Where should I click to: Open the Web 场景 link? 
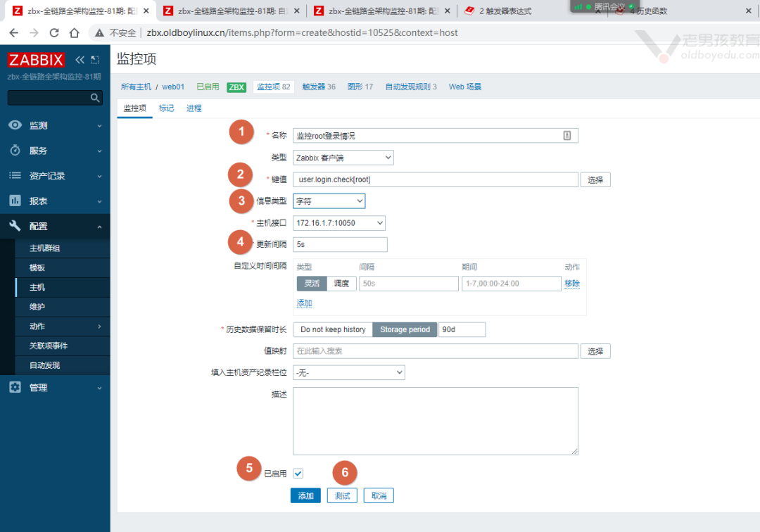465,87
